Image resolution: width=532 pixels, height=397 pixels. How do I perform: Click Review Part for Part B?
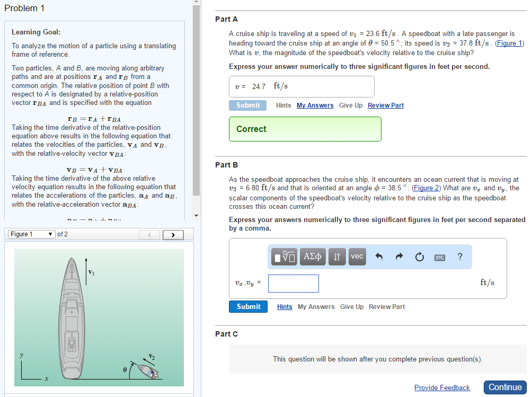387,306
